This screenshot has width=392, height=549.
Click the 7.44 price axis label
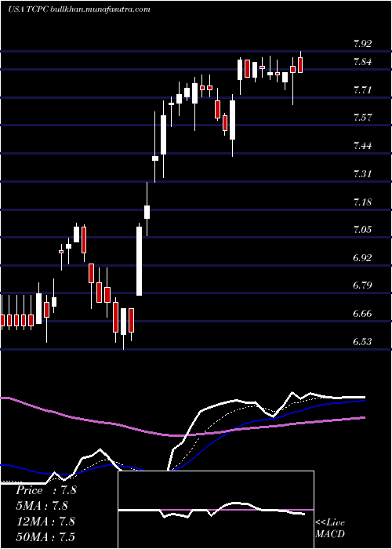(x=362, y=146)
